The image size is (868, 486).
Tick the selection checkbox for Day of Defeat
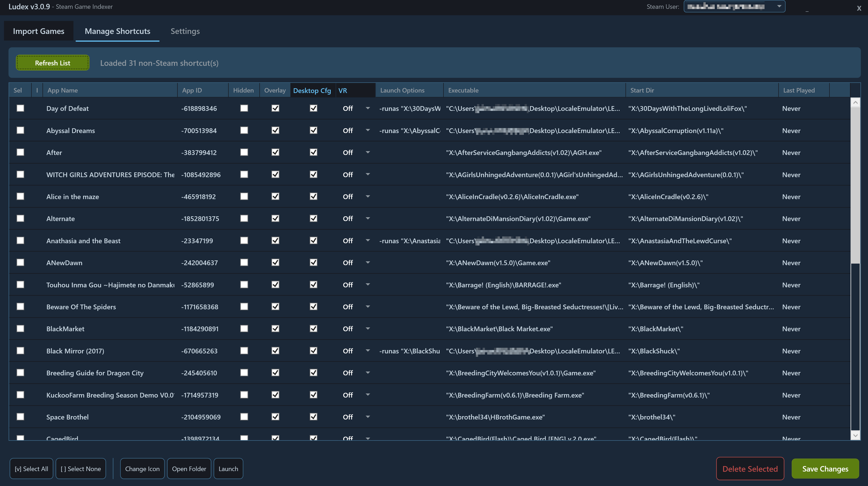(21, 108)
